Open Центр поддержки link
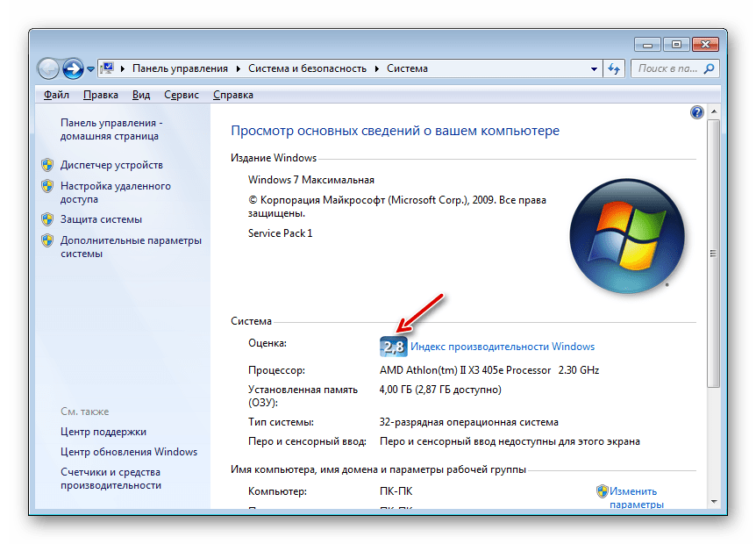The image size is (756, 544). point(103,432)
